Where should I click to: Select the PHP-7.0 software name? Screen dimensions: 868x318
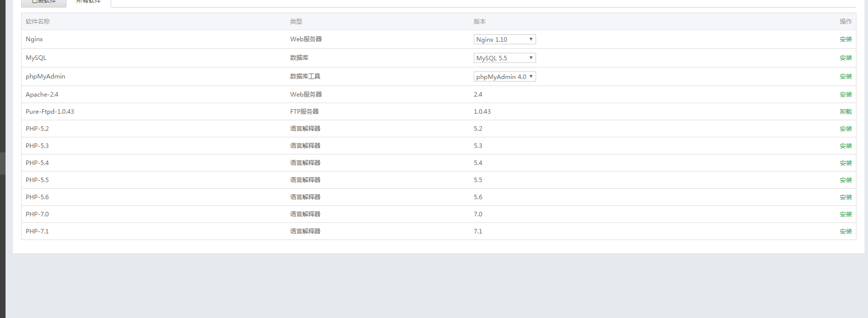[x=37, y=214]
